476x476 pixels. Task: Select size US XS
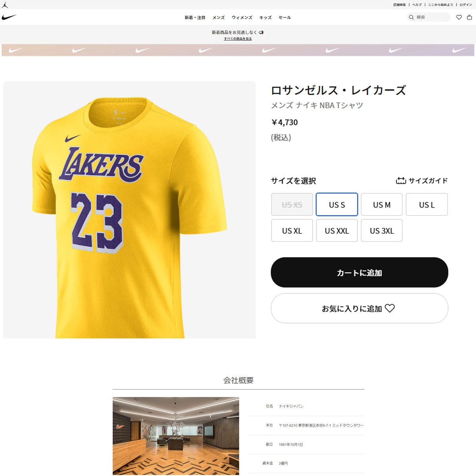(292, 205)
